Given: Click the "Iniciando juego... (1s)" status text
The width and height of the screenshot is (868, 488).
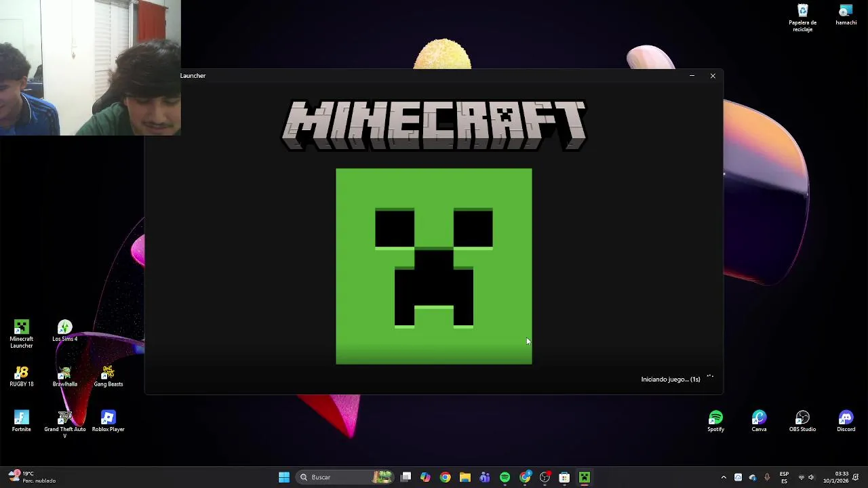Looking at the screenshot, I should click(x=671, y=380).
